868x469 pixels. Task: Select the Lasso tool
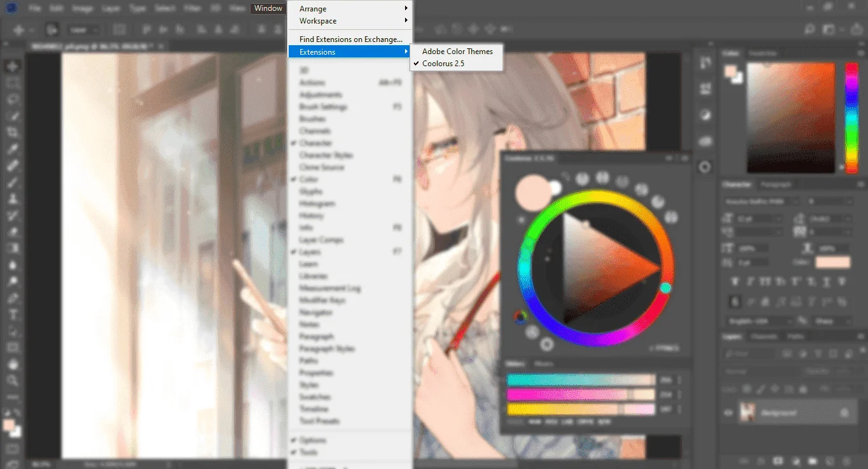point(13,100)
